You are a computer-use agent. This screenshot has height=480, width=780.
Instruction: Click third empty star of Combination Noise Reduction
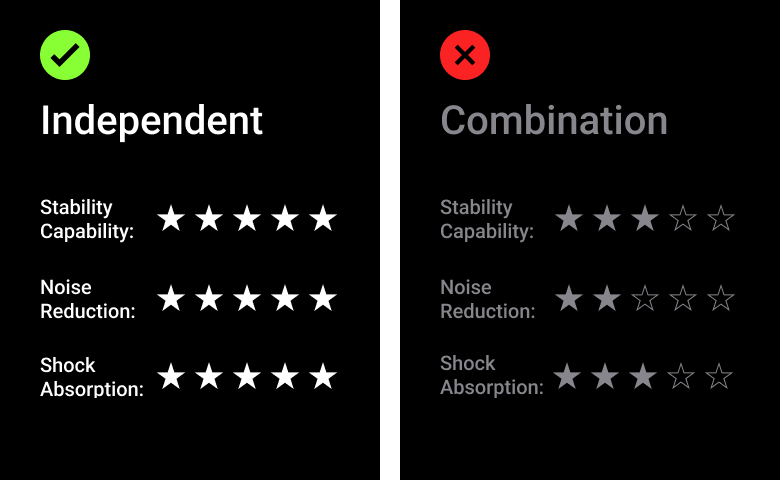tap(645, 298)
